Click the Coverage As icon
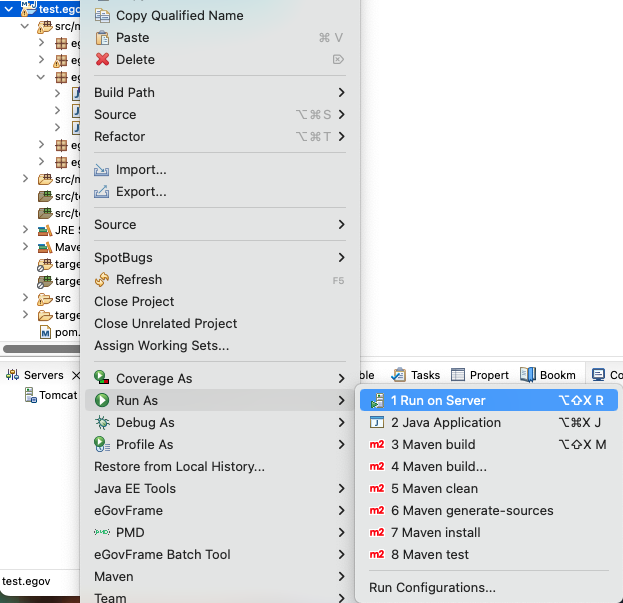623x603 pixels. (x=102, y=377)
